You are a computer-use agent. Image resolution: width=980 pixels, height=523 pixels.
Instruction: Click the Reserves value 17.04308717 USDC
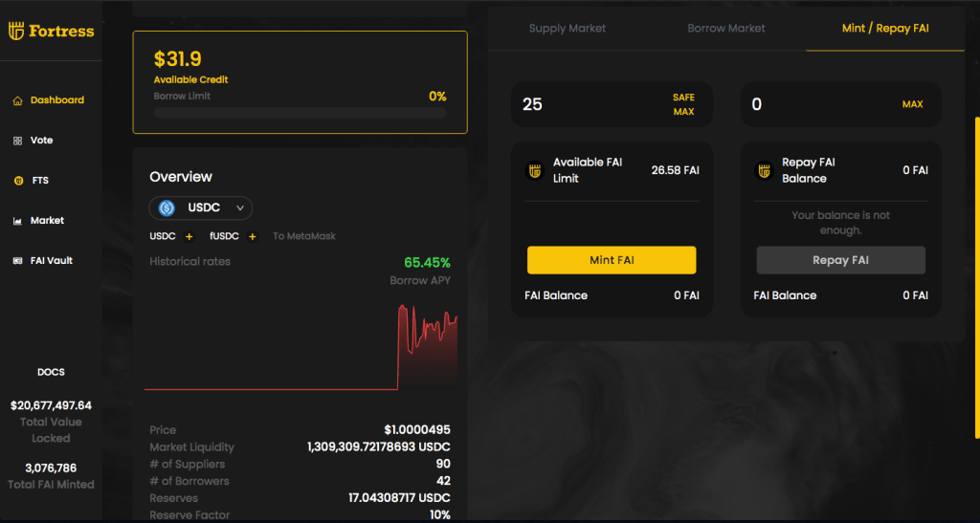coord(399,498)
